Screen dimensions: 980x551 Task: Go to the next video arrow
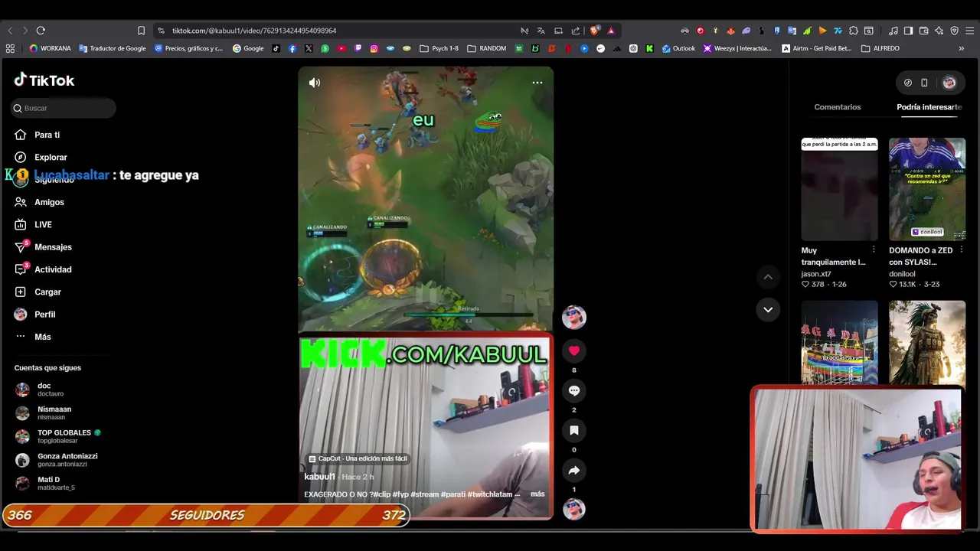tap(768, 309)
